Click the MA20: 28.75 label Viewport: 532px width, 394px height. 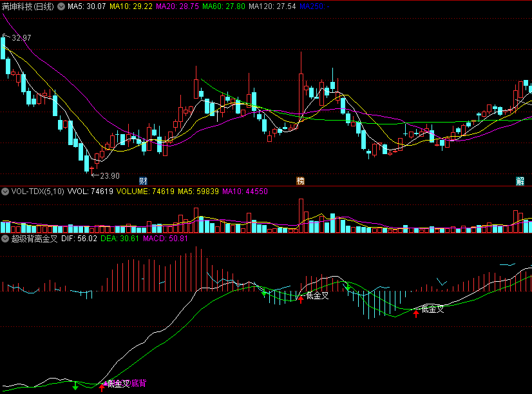click(x=178, y=6)
